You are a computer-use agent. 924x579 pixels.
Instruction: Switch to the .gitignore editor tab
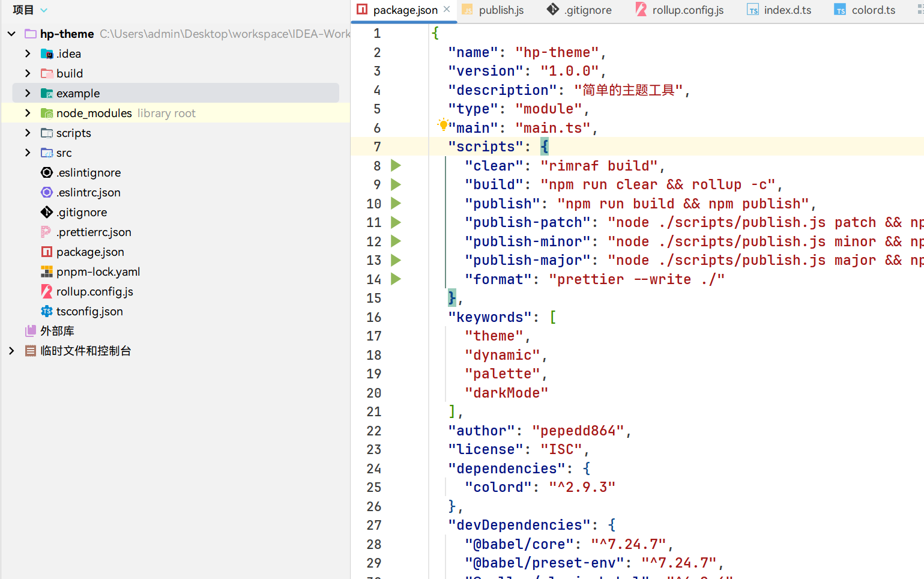click(x=579, y=10)
